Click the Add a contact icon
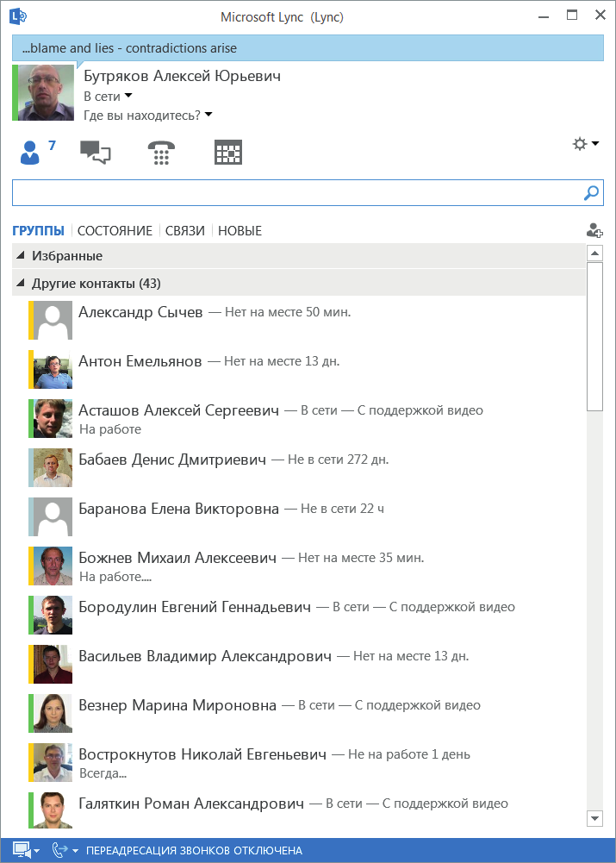Screen dimensions: 616x863 (x=594, y=230)
